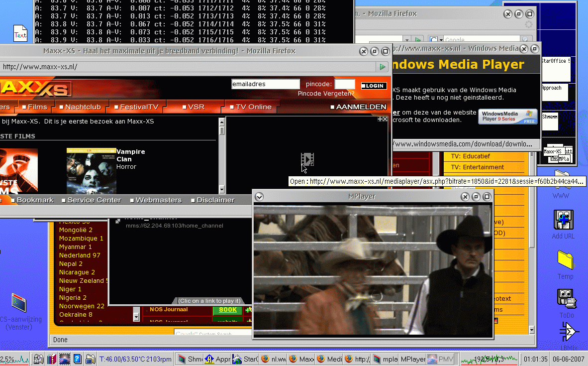The image size is (588, 366).
Task: Click the green plus icon beside 800K
Action: 248,310
